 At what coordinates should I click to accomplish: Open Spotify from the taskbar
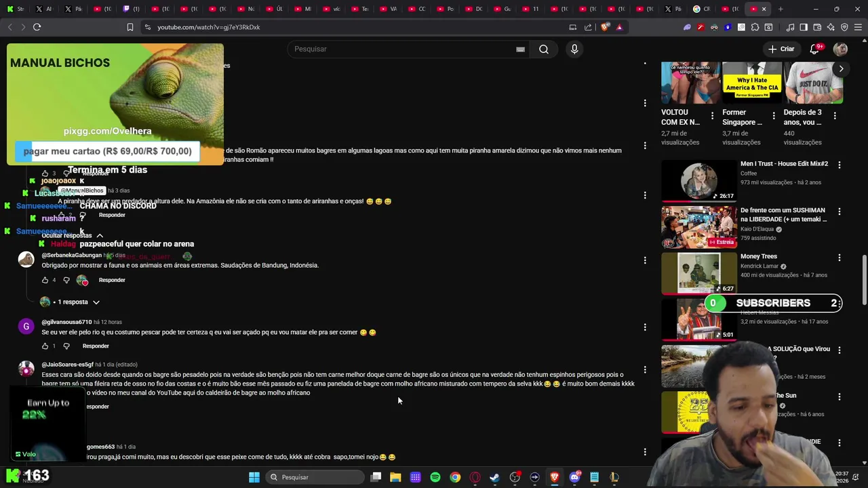pos(435,477)
